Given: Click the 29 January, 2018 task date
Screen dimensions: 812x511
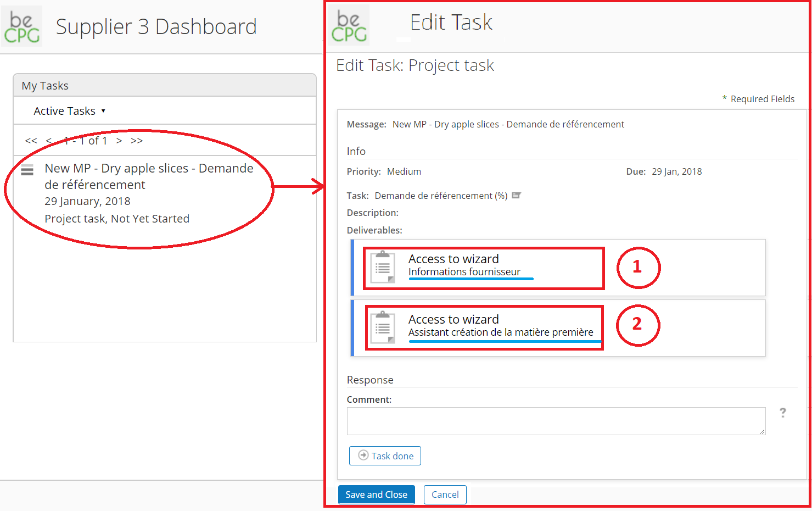Looking at the screenshot, I should click(x=87, y=201).
